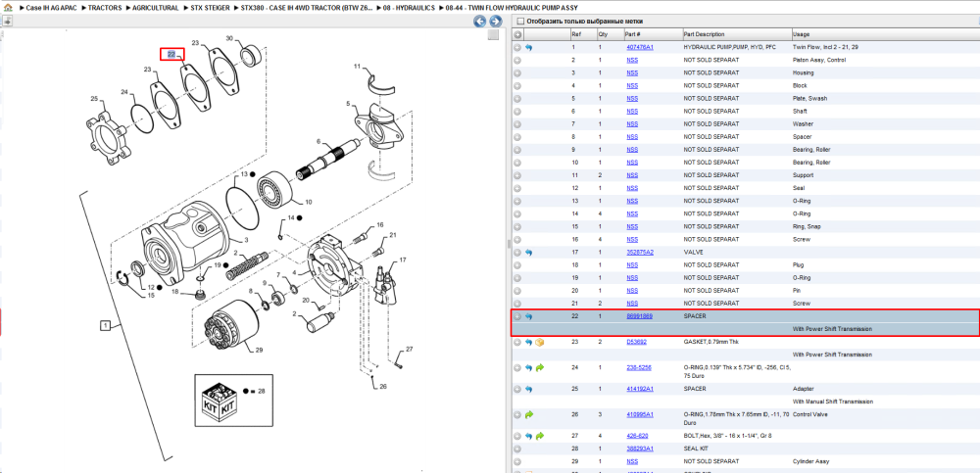Open part number 414192A1
This screenshot has height=473, width=980.
tap(640, 389)
